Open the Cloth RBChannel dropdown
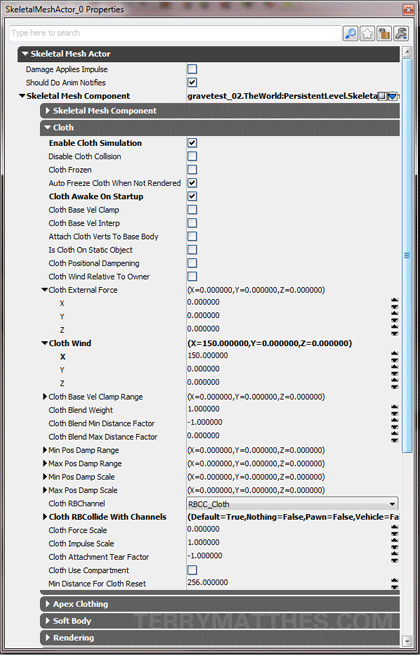This screenshot has width=420, height=655. pos(292,504)
